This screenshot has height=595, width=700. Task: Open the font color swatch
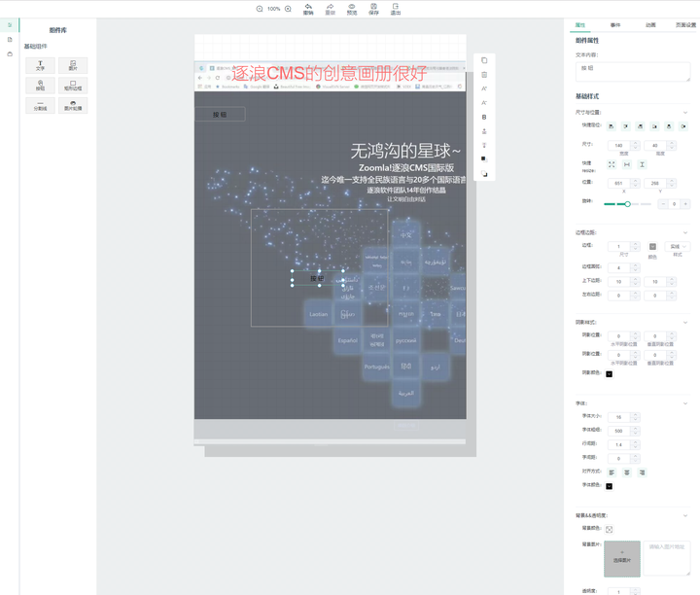pyautogui.click(x=609, y=486)
